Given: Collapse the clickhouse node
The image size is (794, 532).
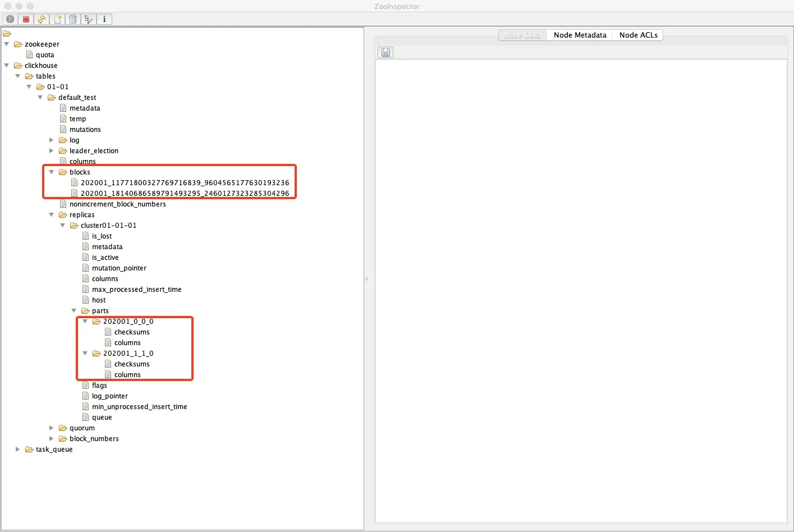Looking at the screenshot, I should coord(7,65).
